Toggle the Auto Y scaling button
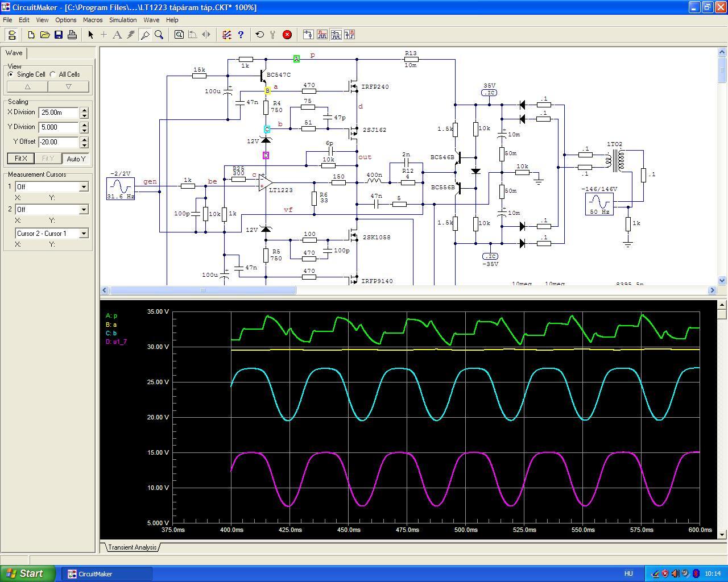 click(x=76, y=159)
